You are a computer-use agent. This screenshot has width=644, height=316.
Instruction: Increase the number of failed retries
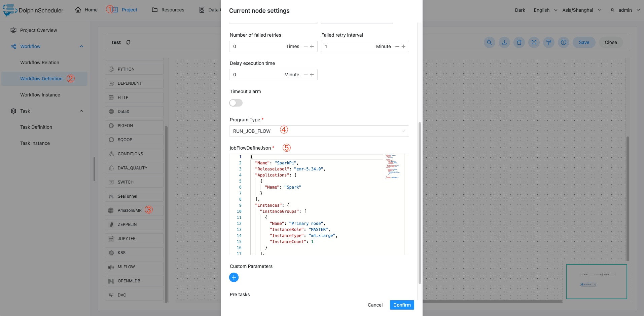click(312, 46)
